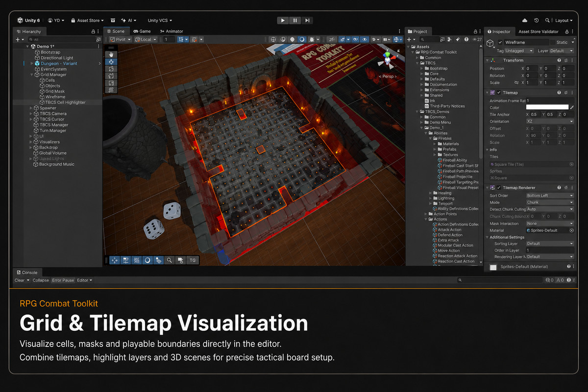The image size is (588, 392).
Task: Click the TG button in Scene overlay
Action: [x=193, y=260]
